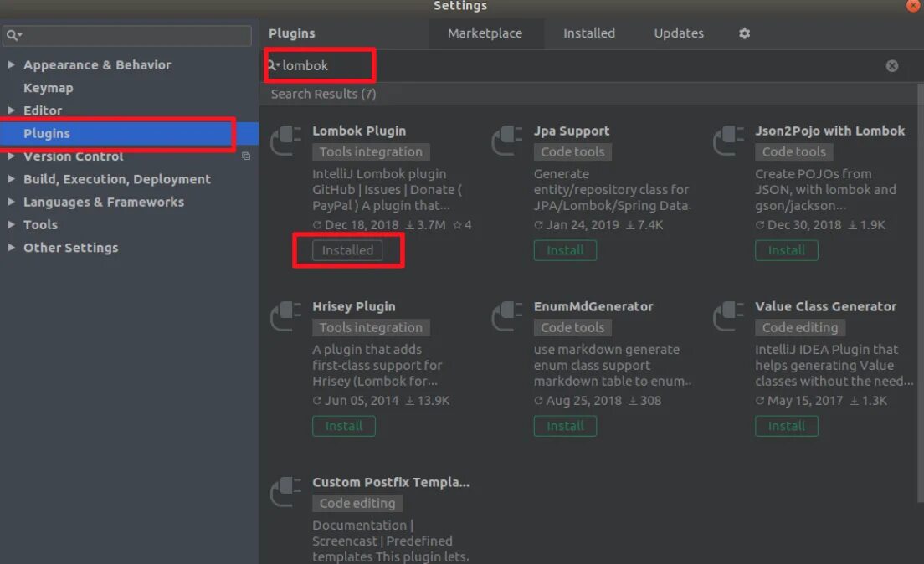The image size is (924, 564).
Task: Switch to the Installed tab
Action: point(588,33)
